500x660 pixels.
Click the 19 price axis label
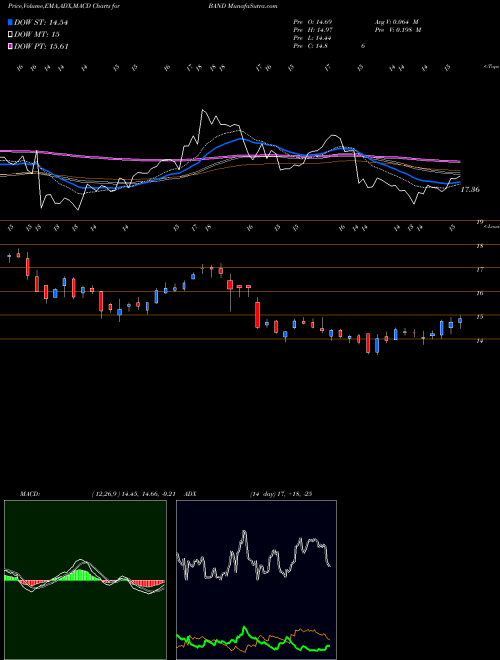click(x=479, y=222)
